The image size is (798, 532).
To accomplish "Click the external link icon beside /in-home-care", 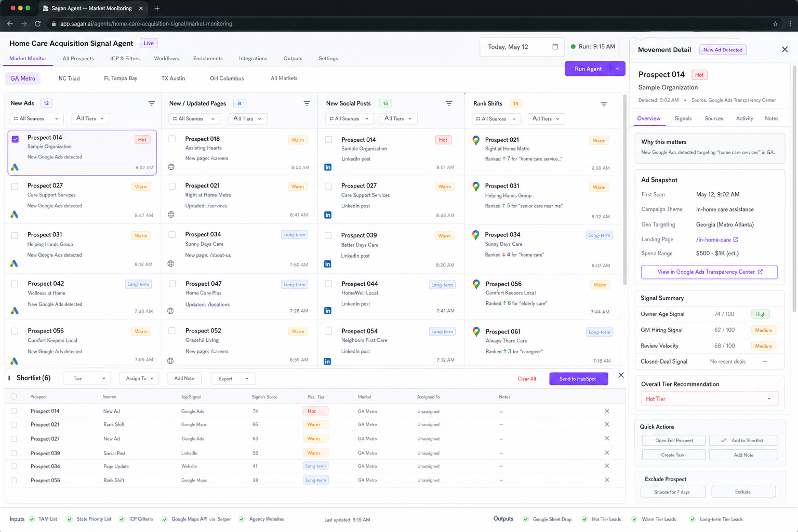I will point(736,240).
